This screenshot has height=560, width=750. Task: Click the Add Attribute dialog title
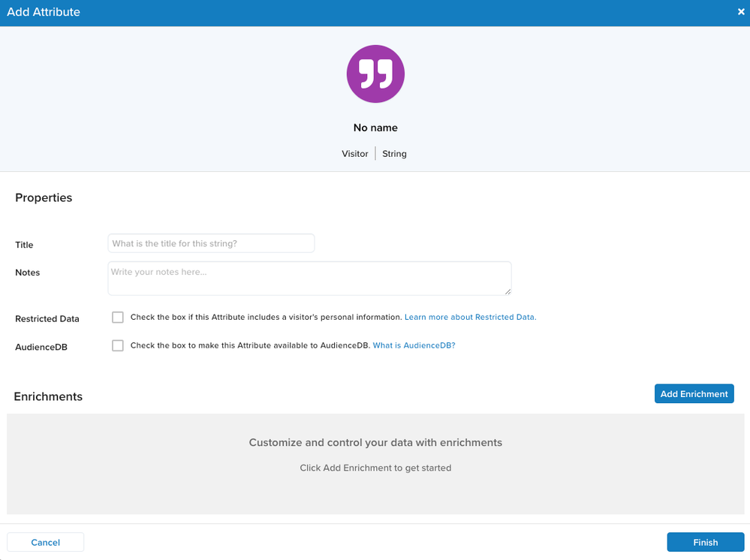point(44,12)
